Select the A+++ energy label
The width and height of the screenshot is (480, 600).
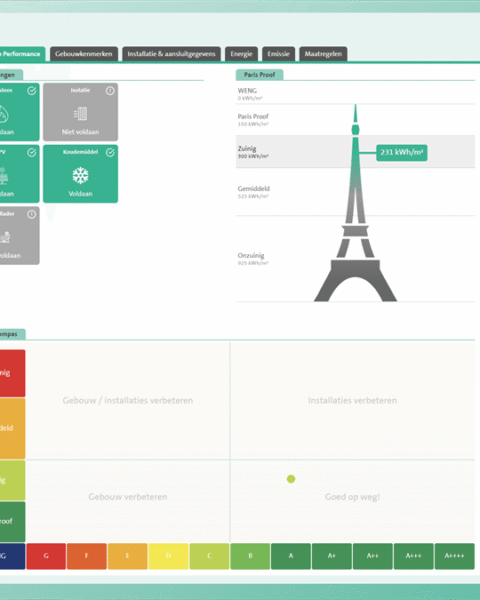414,556
